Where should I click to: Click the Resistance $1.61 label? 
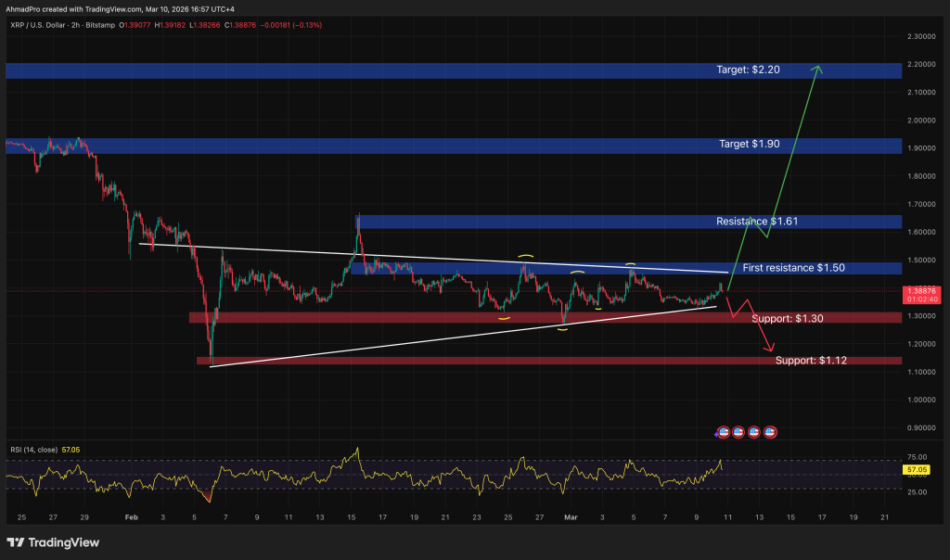[756, 222]
